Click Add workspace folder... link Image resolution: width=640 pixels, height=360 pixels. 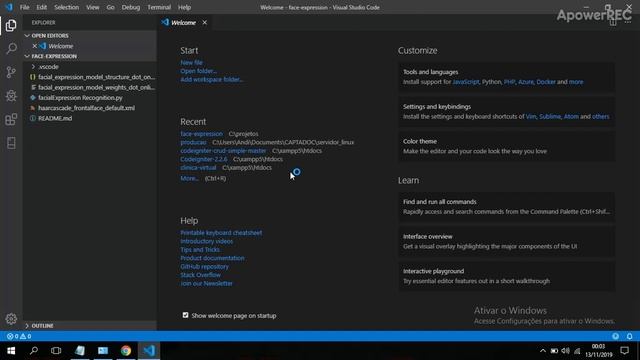point(212,80)
